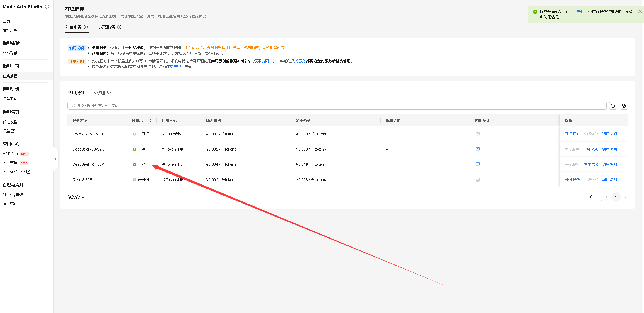Image resolution: width=644 pixels, height=313 pixels.
Task: Click 调用说明 for Qwen3-32B
Action: click(609, 180)
